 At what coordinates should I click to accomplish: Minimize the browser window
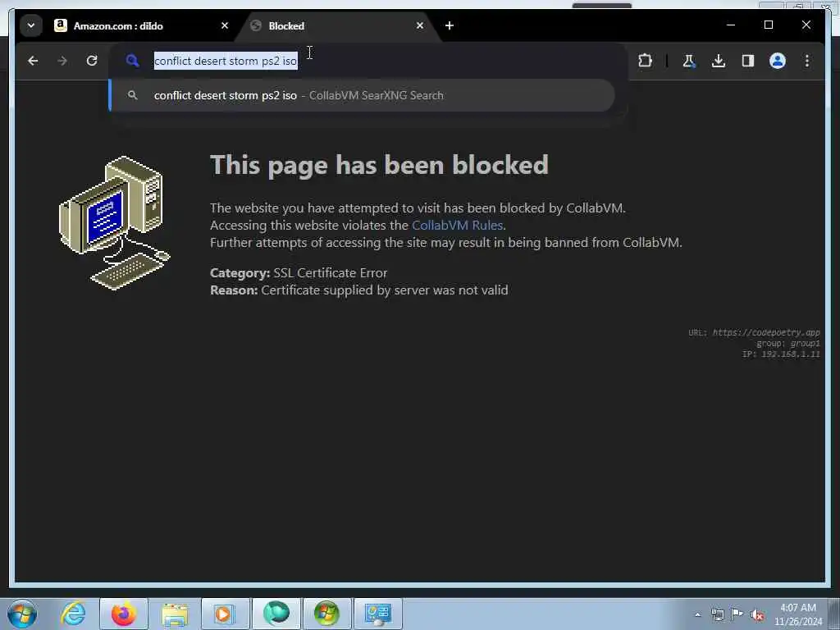731,25
